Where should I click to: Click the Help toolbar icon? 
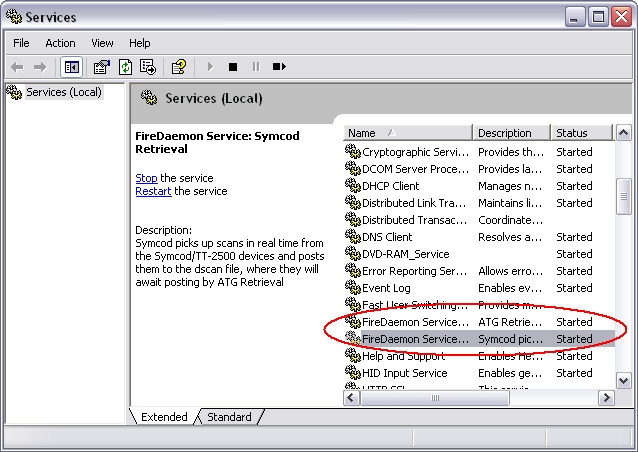[x=179, y=67]
